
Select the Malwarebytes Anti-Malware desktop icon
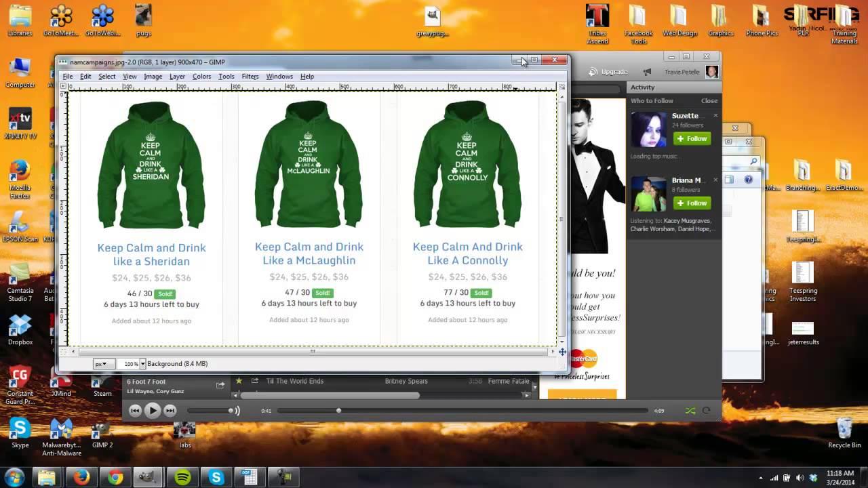point(61,436)
